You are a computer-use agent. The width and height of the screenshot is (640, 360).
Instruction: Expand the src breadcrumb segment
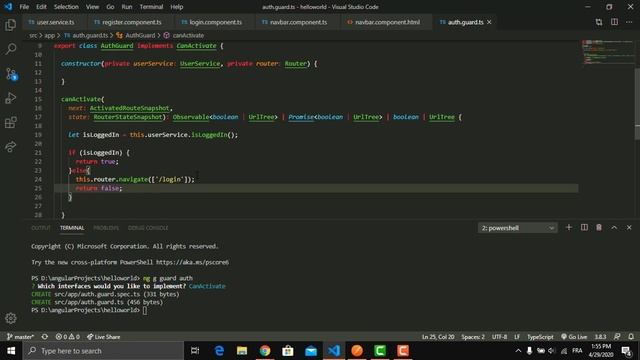pos(33,36)
